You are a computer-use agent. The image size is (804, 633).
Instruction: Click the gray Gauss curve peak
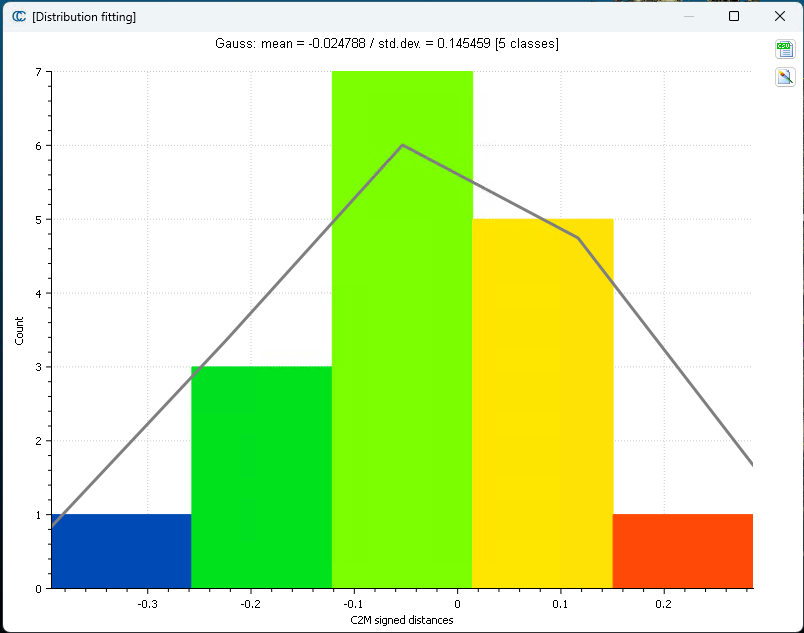403,145
